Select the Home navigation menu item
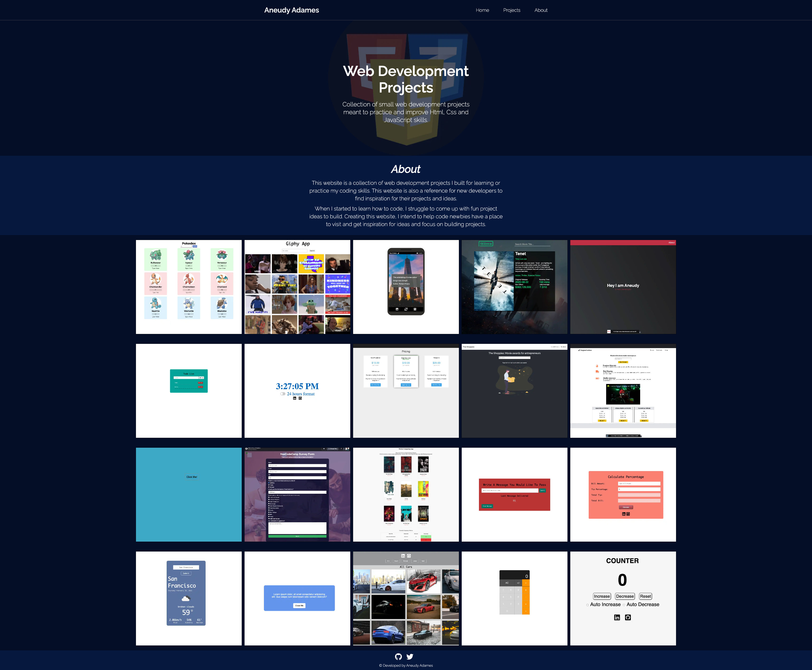Image resolution: width=812 pixels, height=670 pixels. [x=483, y=9]
